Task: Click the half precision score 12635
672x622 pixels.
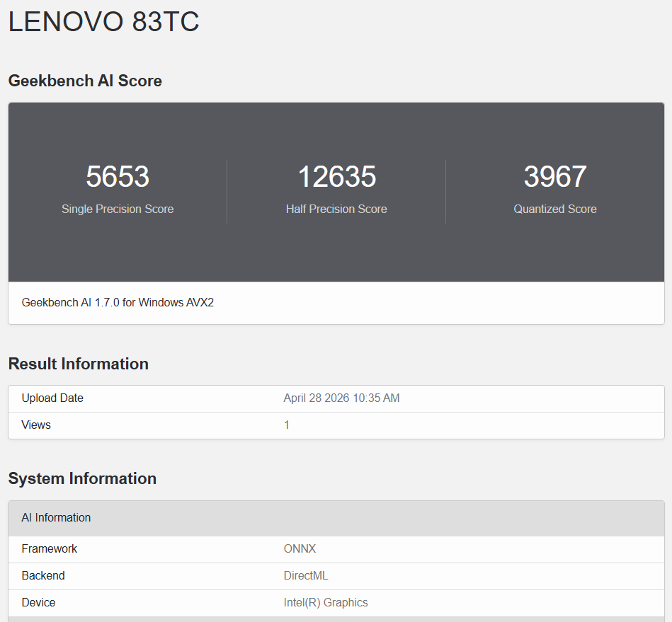Action: coord(336,176)
